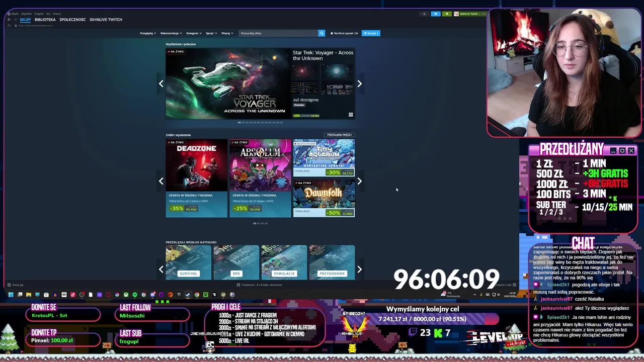Show next featured game in top carousel
The width and height of the screenshot is (644, 362).
coord(359,83)
